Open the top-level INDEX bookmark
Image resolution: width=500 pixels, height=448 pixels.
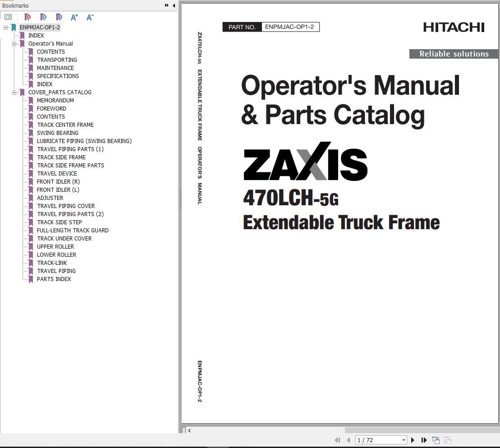point(36,36)
